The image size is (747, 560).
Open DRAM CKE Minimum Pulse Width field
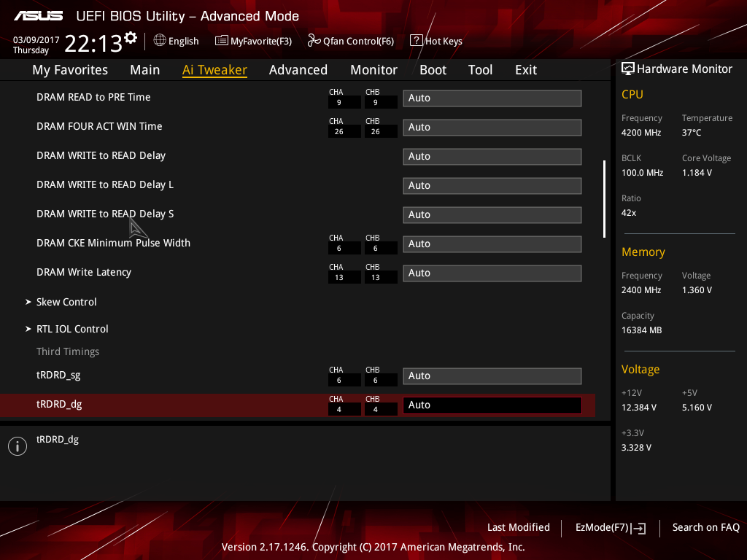[492, 244]
